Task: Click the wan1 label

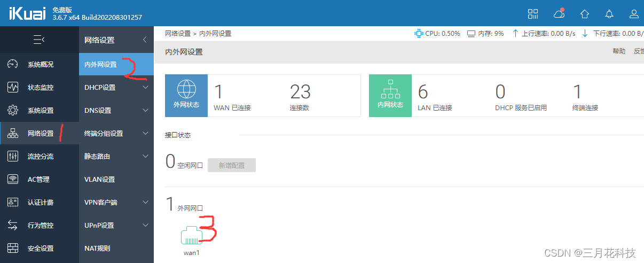Action: (191, 253)
